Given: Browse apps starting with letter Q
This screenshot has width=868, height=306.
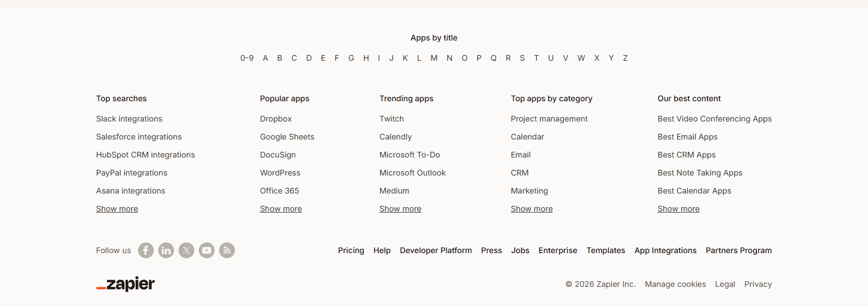Looking at the screenshot, I should coord(493,58).
